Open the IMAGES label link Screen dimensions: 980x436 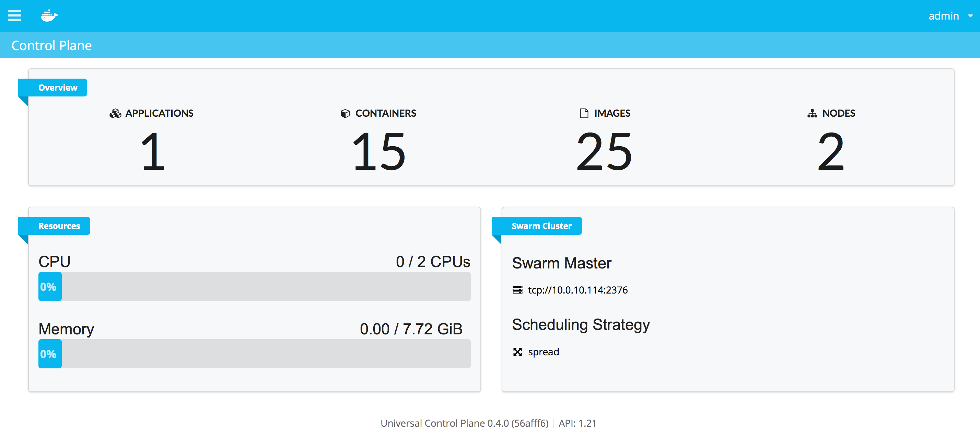click(612, 114)
